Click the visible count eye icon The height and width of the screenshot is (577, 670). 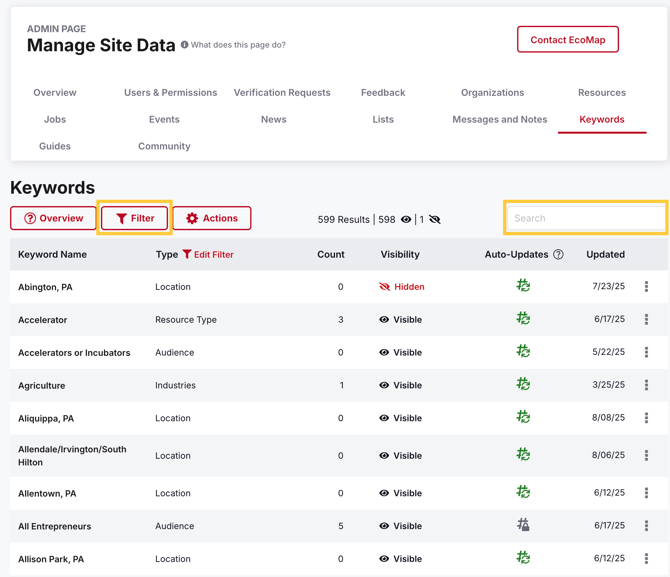pos(406,219)
